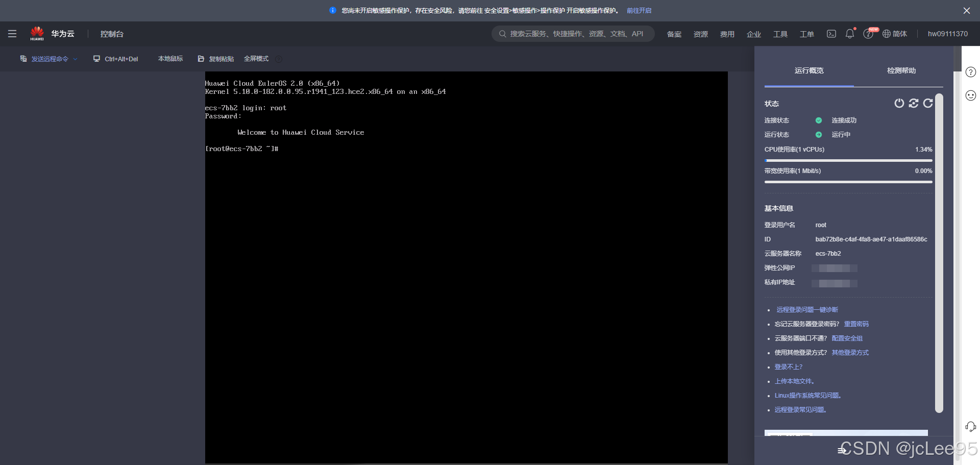Click the 前往开启 link in banner
This screenshot has width=980, height=465.
(639, 10)
